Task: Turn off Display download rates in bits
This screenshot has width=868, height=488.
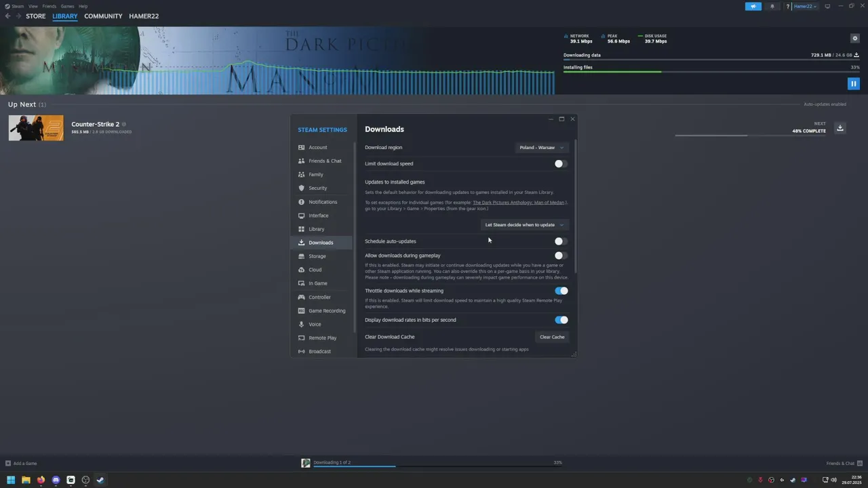Action: click(561, 320)
